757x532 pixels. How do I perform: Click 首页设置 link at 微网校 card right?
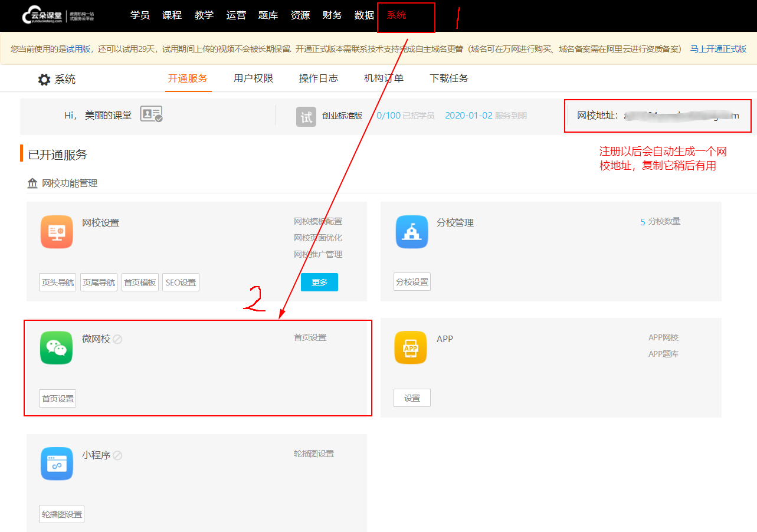pos(310,338)
